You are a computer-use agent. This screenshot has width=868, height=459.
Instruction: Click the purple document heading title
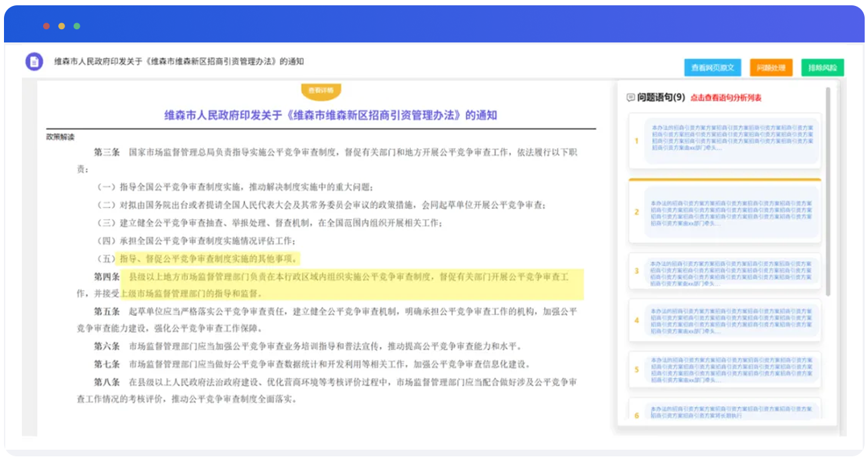(x=330, y=115)
